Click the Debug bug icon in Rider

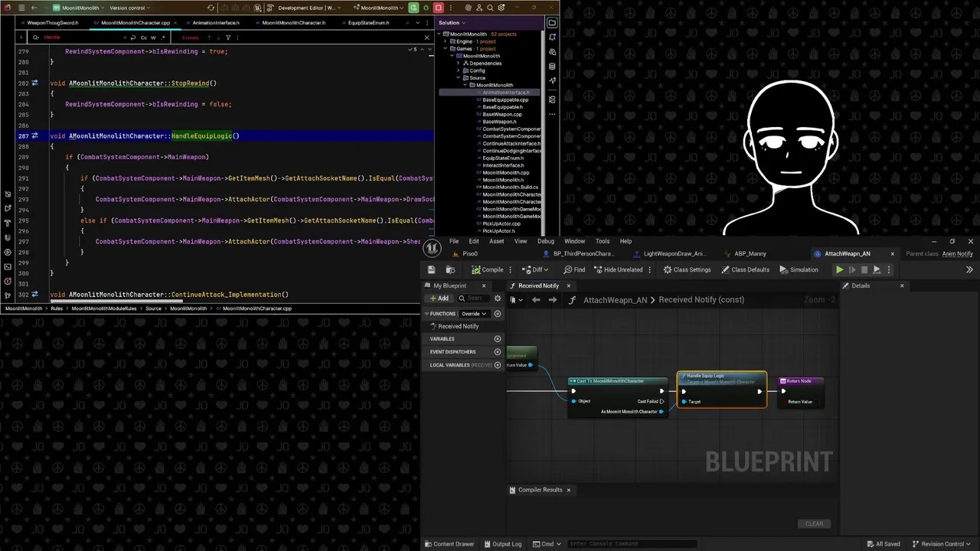pos(426,8)
